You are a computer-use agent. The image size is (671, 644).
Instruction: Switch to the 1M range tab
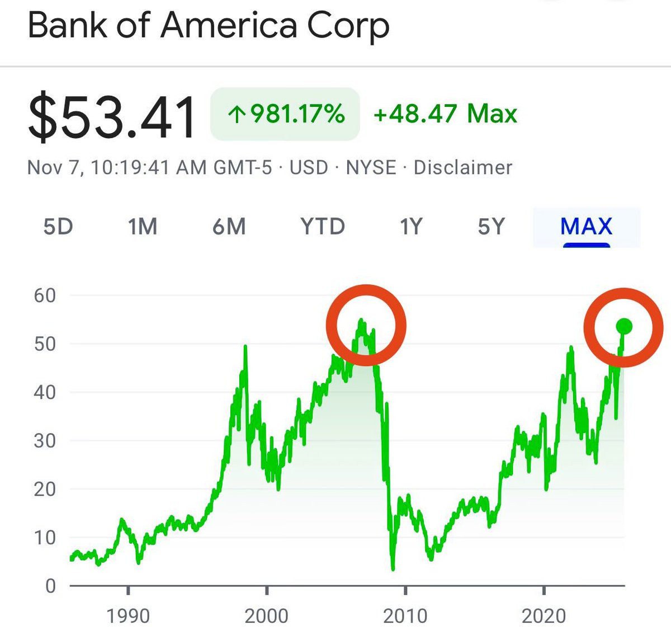tap(142, 227)
